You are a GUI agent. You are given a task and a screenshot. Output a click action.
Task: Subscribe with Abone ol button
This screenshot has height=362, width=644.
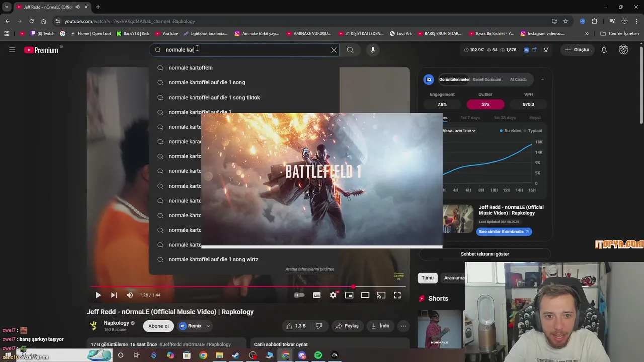point(158,326)
